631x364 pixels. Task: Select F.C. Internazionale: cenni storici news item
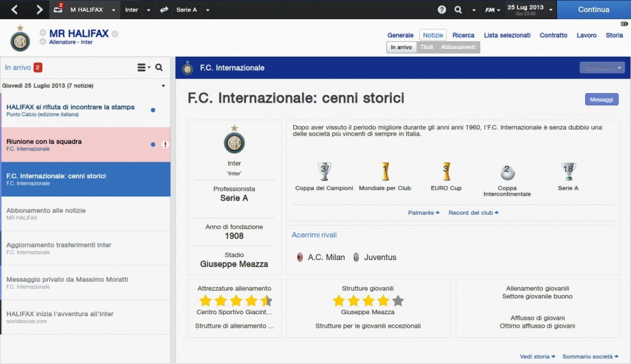pyautogui.click(x=85, y=179)
